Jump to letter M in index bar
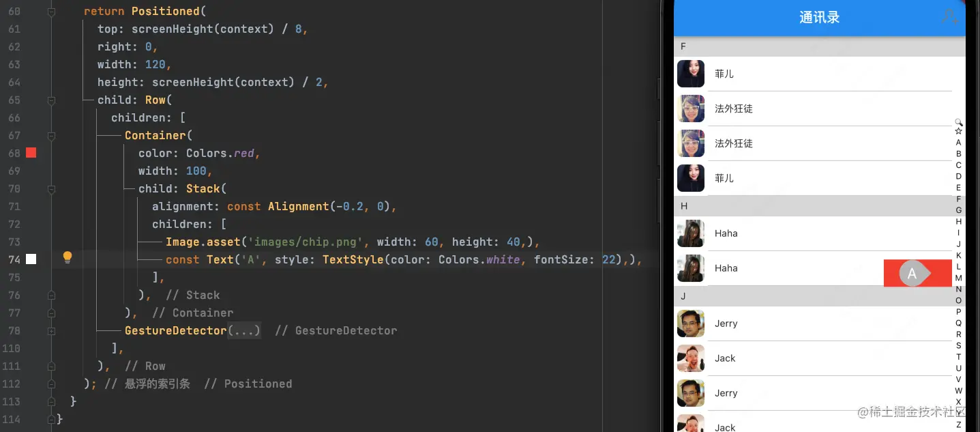Image resolution: width=980 pixels, height=432 pixels. coord(959,278)
